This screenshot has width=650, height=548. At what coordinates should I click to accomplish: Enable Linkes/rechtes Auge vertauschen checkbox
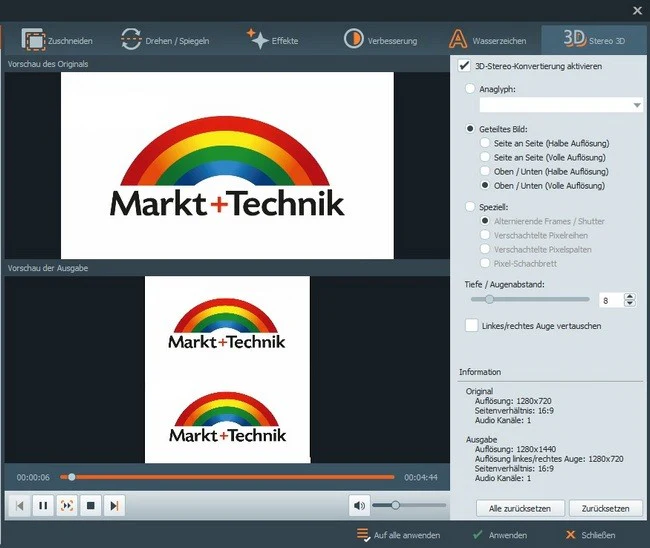[x=471, y=325]
